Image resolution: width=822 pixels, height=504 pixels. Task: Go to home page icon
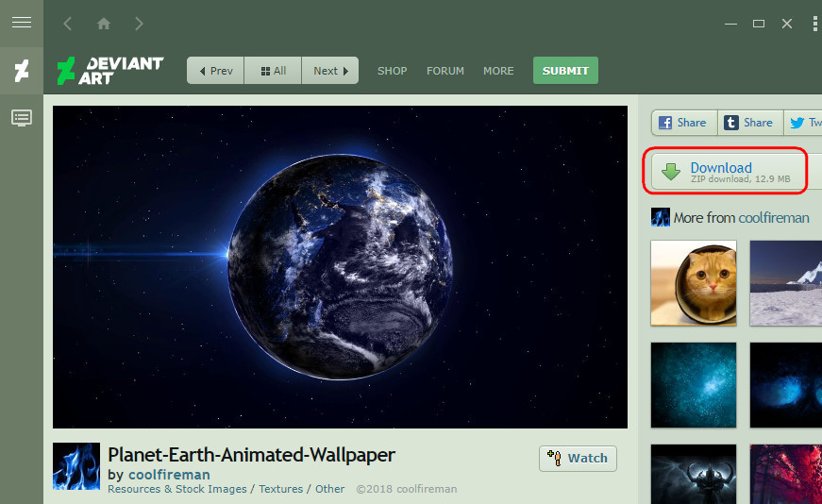[x=104, y=24]
